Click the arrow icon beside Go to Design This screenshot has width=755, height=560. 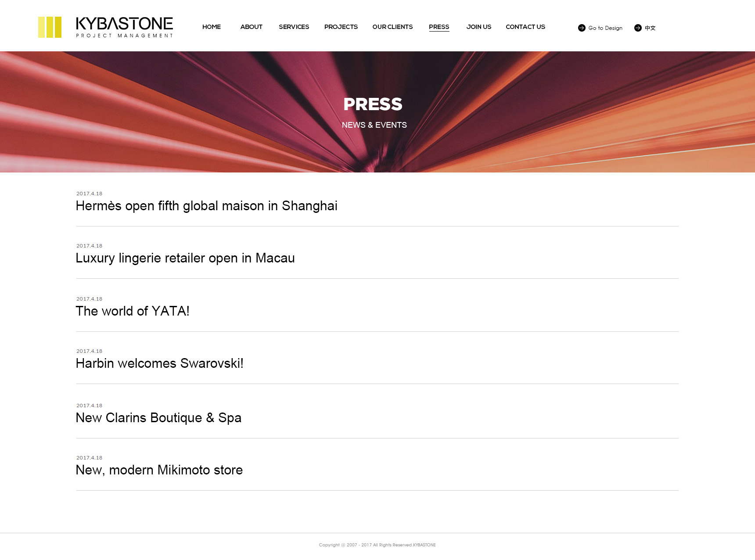point(582,28)
